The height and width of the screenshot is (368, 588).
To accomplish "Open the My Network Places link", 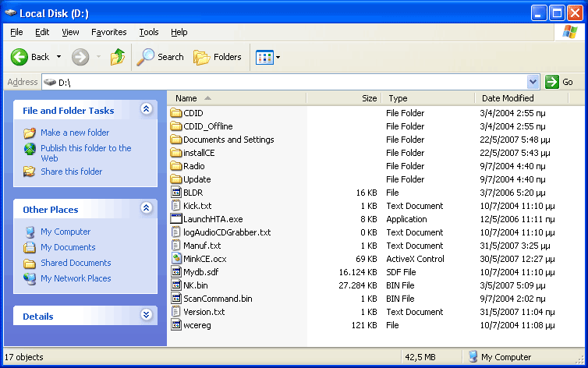I will (76, 278).
